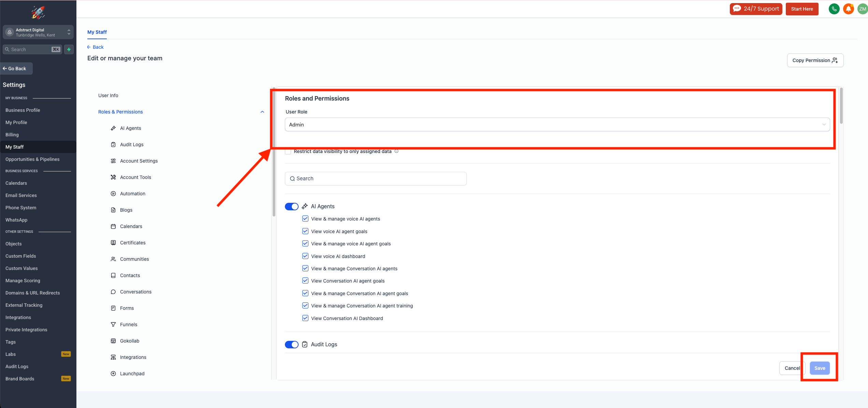
Task: Click the Copy Permission button
Action: [x=815, y=60]
